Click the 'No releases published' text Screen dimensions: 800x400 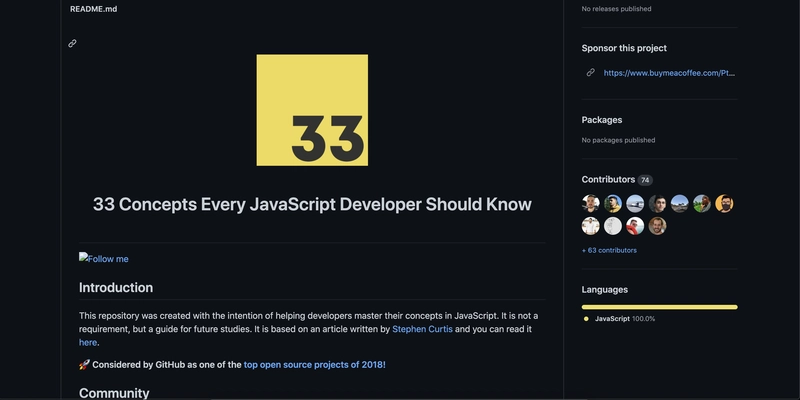pos(616,9)
